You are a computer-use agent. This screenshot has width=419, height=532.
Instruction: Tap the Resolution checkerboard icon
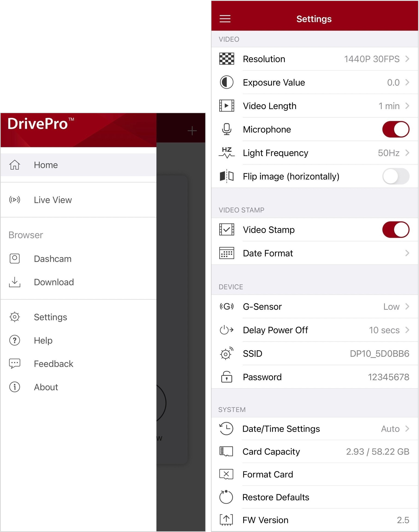[226, 59]
